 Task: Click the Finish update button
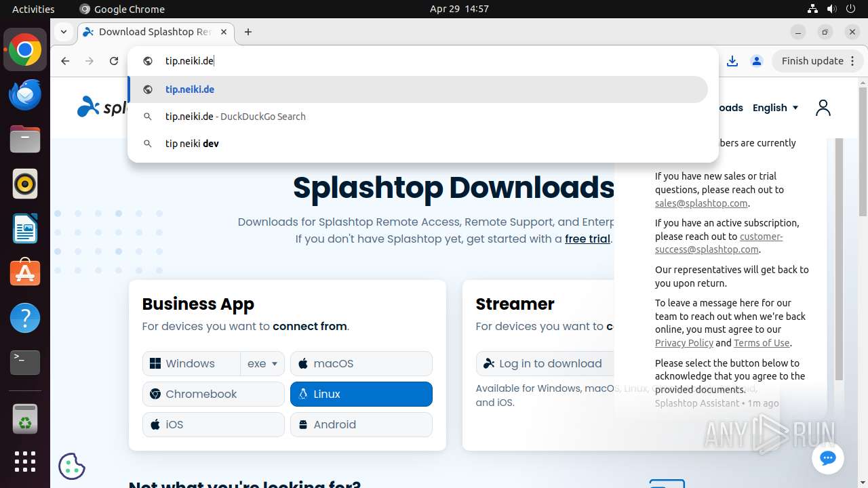coord(818,61)
